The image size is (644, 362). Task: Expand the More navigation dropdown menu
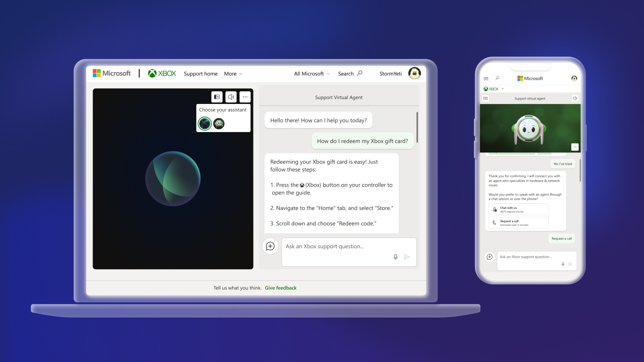233,73
